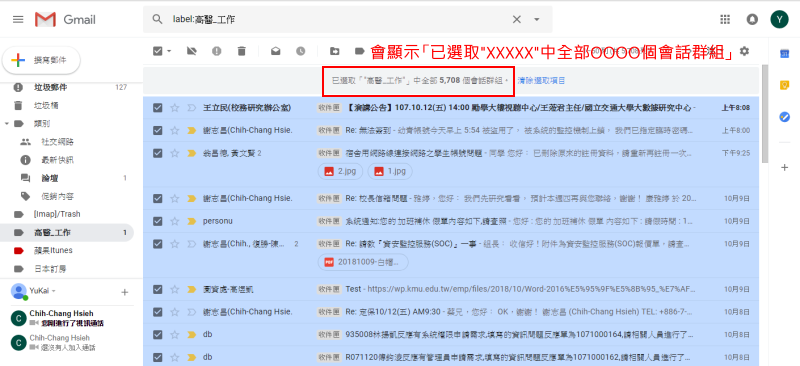Open the Labels toolbar icon
Viewport: 800px width, 366px height.
pos(359,51)
